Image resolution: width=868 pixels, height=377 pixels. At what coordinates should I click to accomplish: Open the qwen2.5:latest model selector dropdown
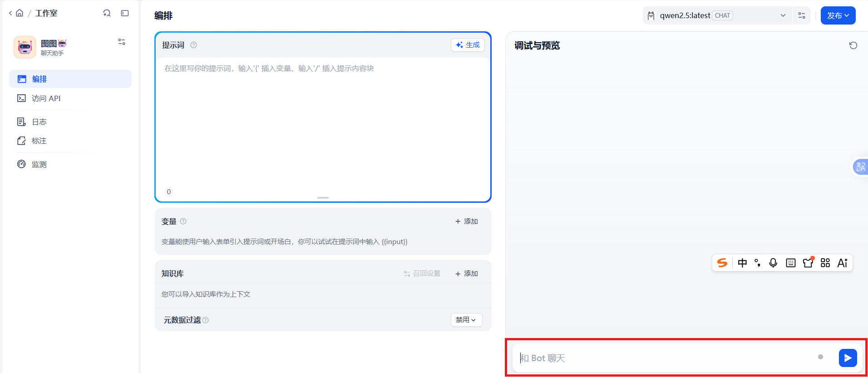717,15
